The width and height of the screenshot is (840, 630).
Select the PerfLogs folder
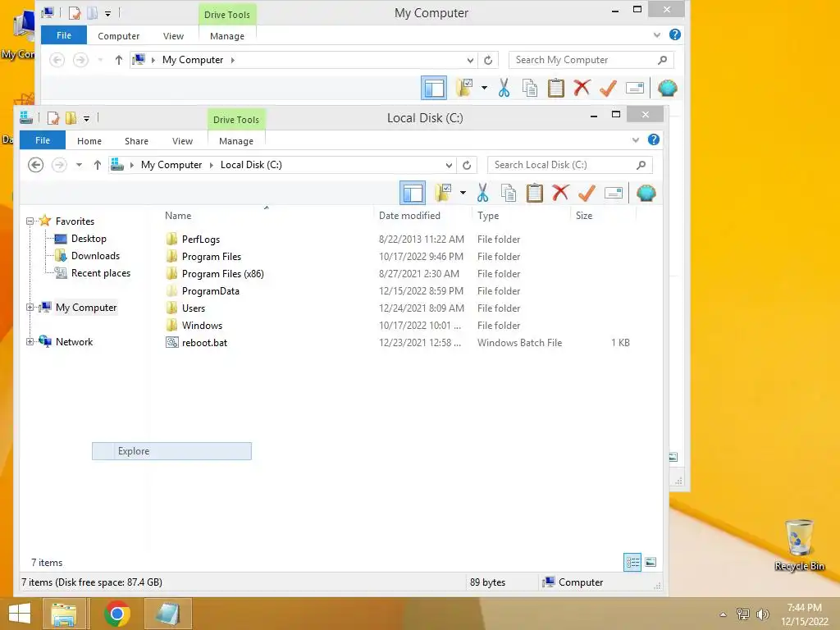(200, 239)
